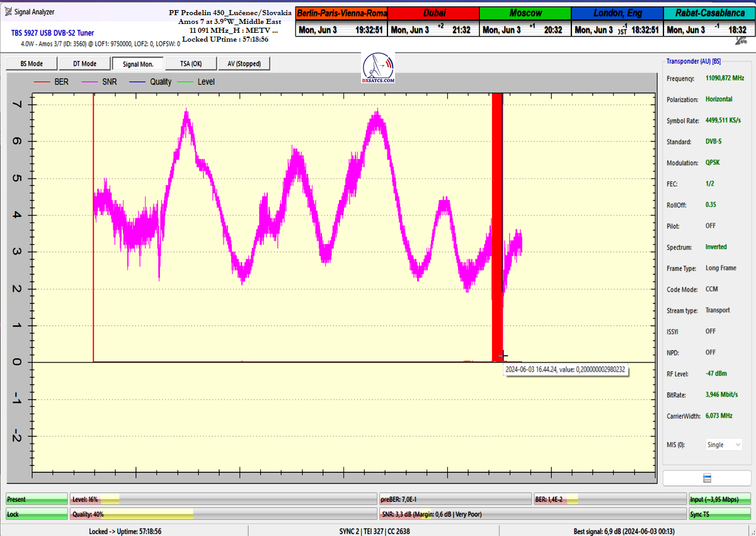Open the MIS Single dropdown
The height and width of the screenshot is (536, 756).
coord(724,445)
